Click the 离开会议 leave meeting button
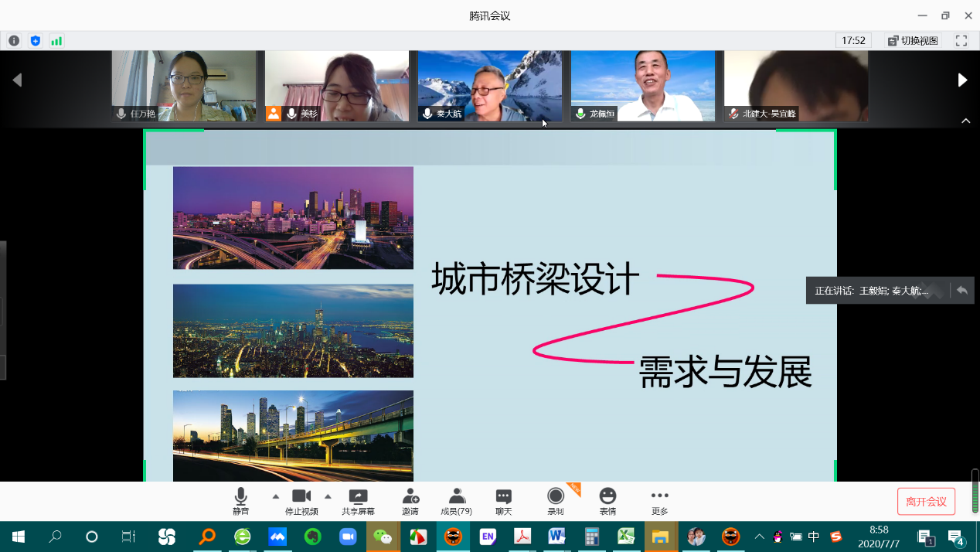 pos(926,502)
